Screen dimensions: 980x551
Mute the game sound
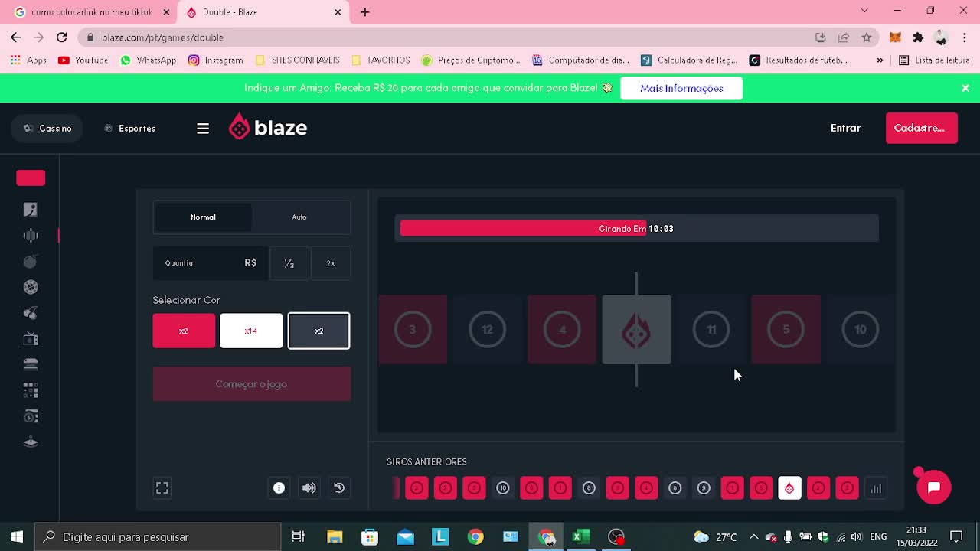[309, 487]
